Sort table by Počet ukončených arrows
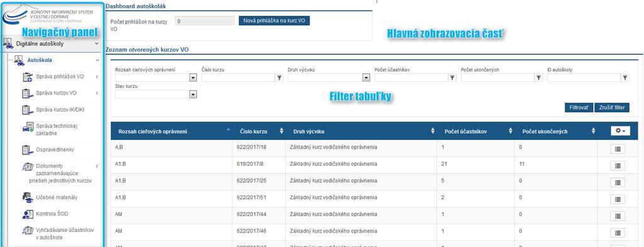The width and height of the screenshot is (644, 247). 594,131
